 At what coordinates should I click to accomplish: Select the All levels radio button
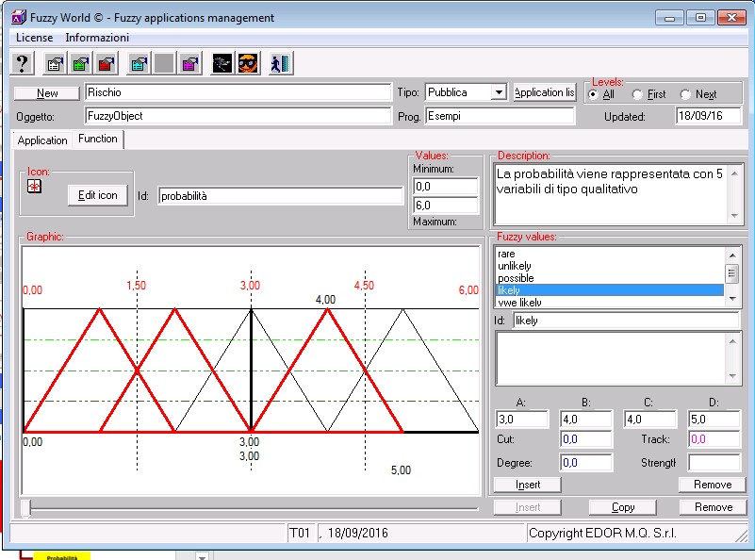593,94
